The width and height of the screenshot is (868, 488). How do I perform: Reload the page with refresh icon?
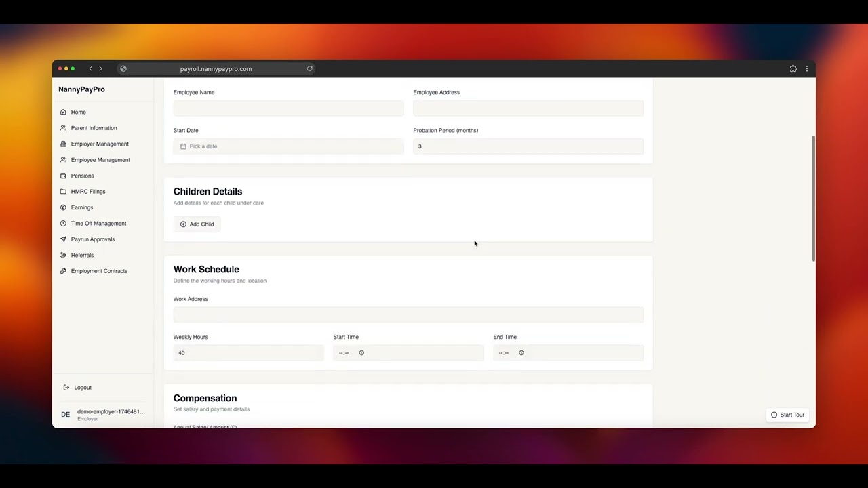pyautogui.click(x=309, y=68)
